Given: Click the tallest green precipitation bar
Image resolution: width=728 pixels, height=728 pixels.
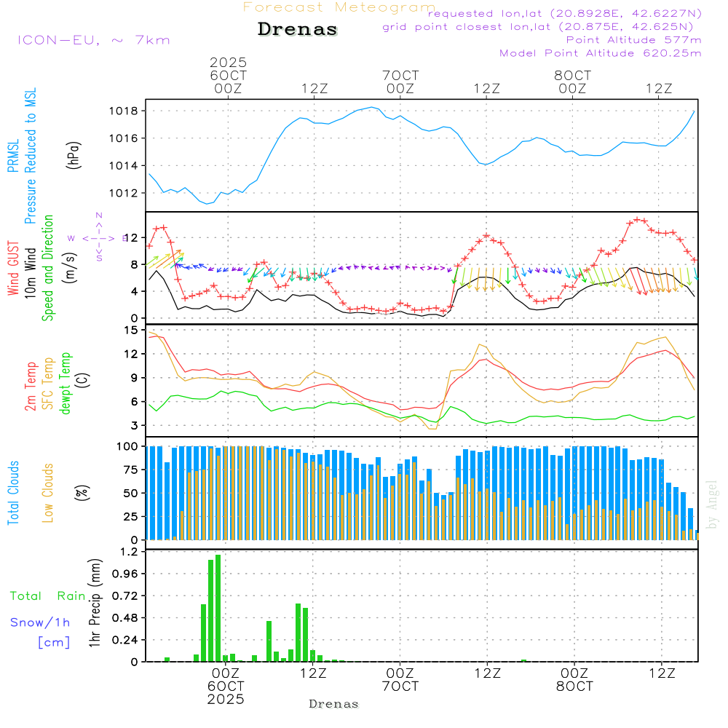Looking at the screenshot, I should (218, 608).
